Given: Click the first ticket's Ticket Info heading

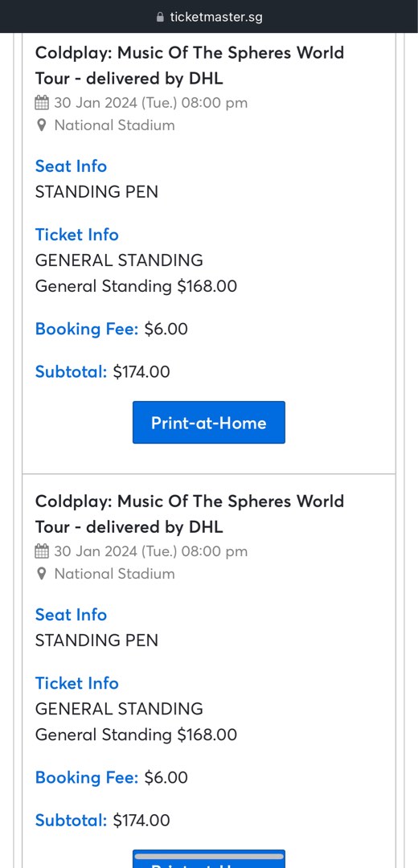Looking at the screenshot, I should click(77, 235).
